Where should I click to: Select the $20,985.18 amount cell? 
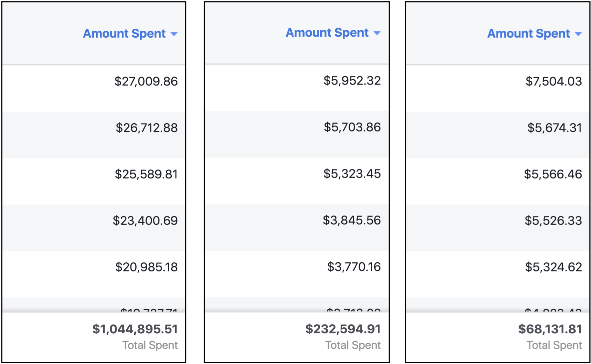click(147, 267)
